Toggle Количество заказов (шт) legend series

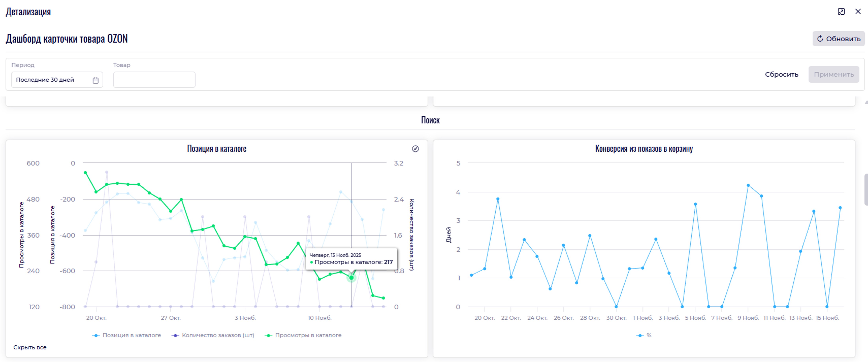coord(218,335)
